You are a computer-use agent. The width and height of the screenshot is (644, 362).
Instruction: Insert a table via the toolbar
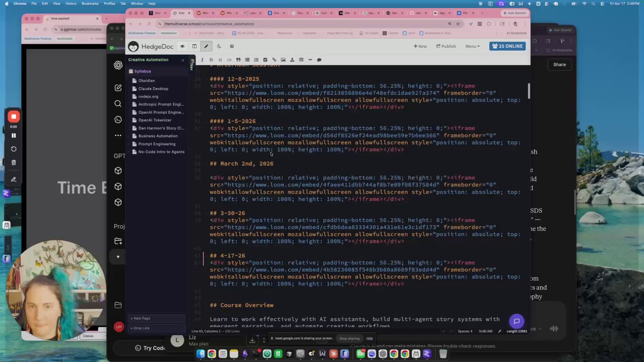[301, 60]
